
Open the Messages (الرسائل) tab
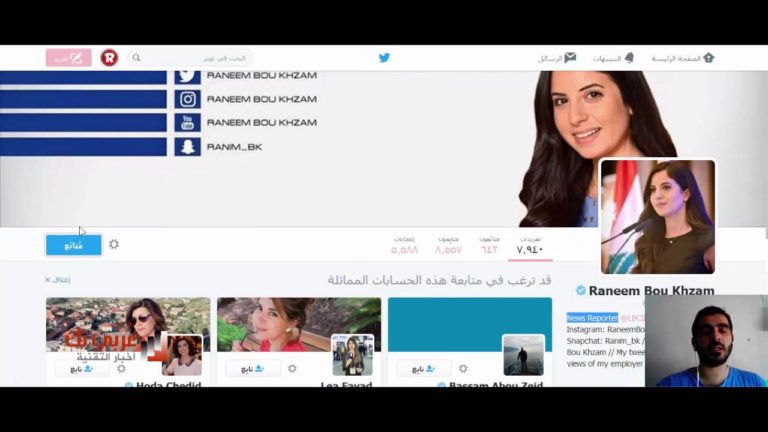[x=557, y=58]
